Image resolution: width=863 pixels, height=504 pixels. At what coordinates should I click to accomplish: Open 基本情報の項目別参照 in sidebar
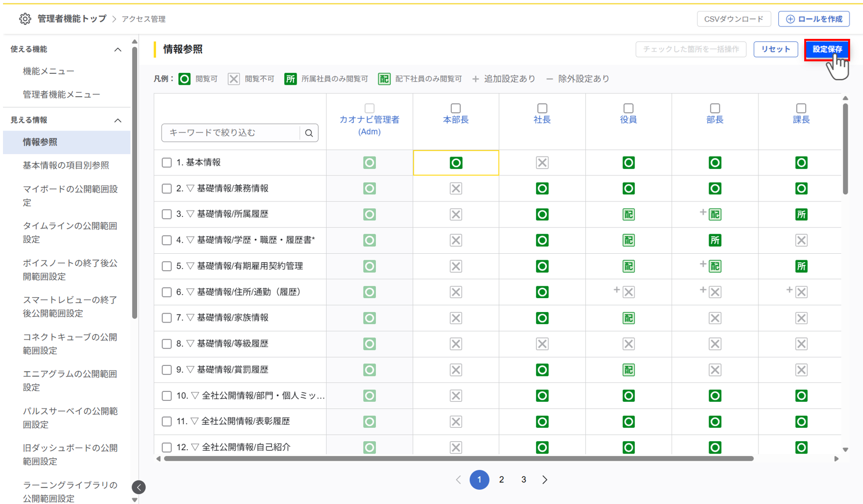point(66,165)
